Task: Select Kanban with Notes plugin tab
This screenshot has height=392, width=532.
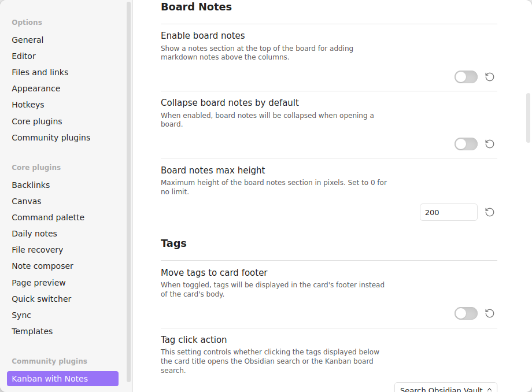Action: [x=63, y=379]
